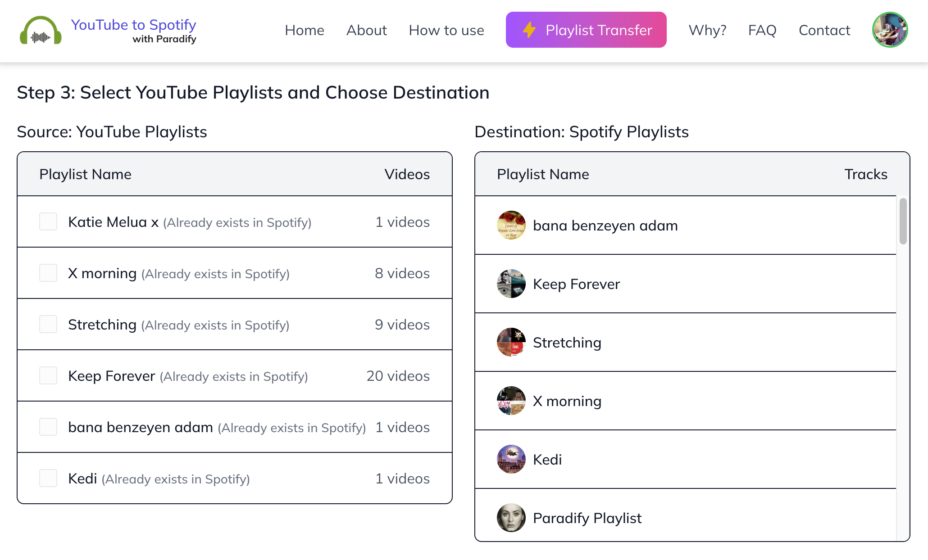Click the X morning Spotify cover thumbnail
Screen dimensions: 928x560
point(511,401)
